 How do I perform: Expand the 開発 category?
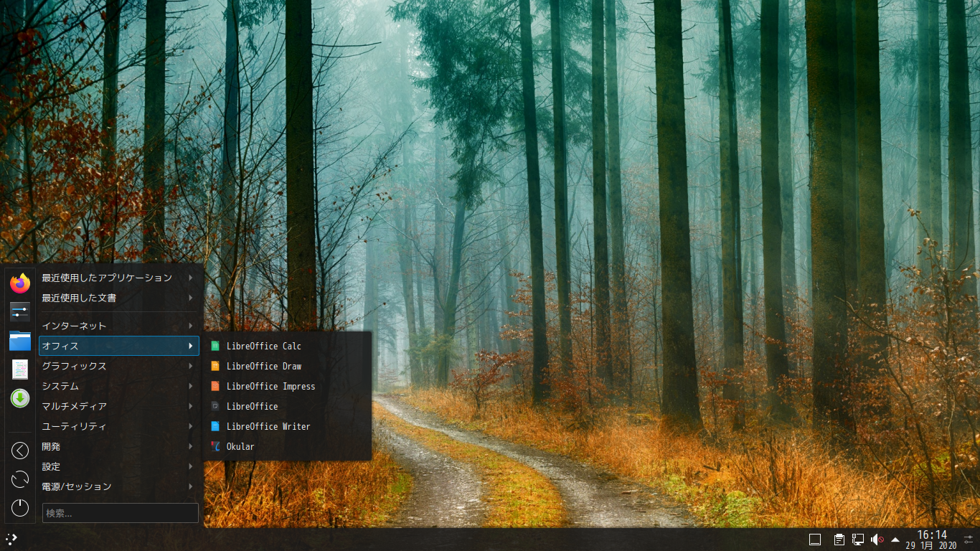tap(119, 446)
